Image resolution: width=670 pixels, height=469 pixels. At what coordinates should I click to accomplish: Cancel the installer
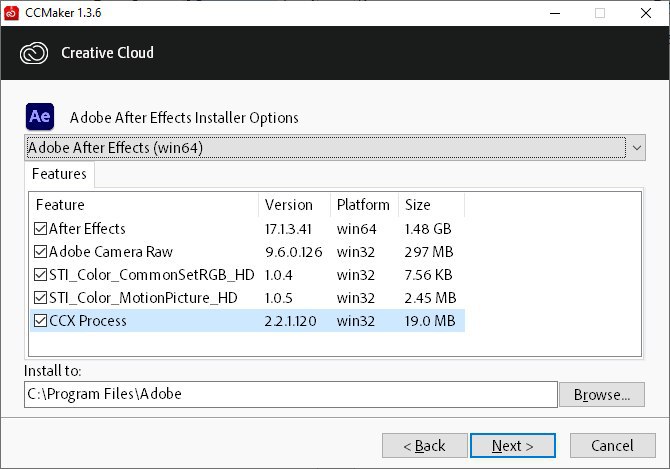click(612, 446)
